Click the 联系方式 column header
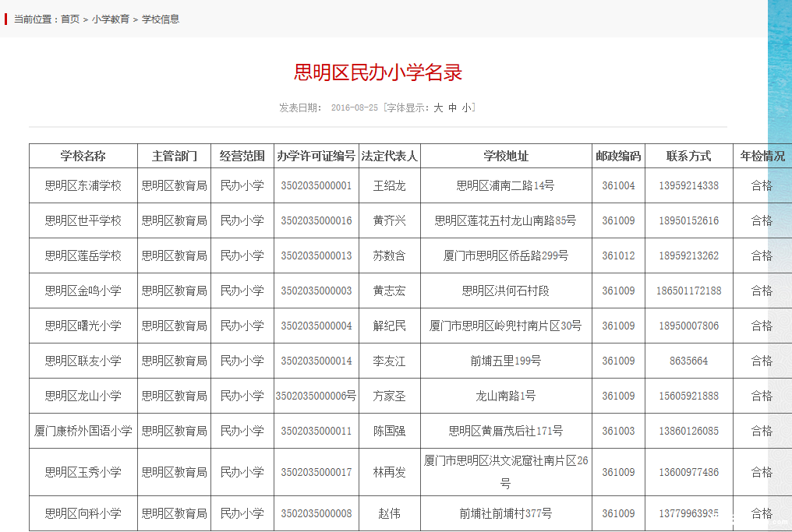The height and width of the screenshot is (532, 792). tap(688, 156)
